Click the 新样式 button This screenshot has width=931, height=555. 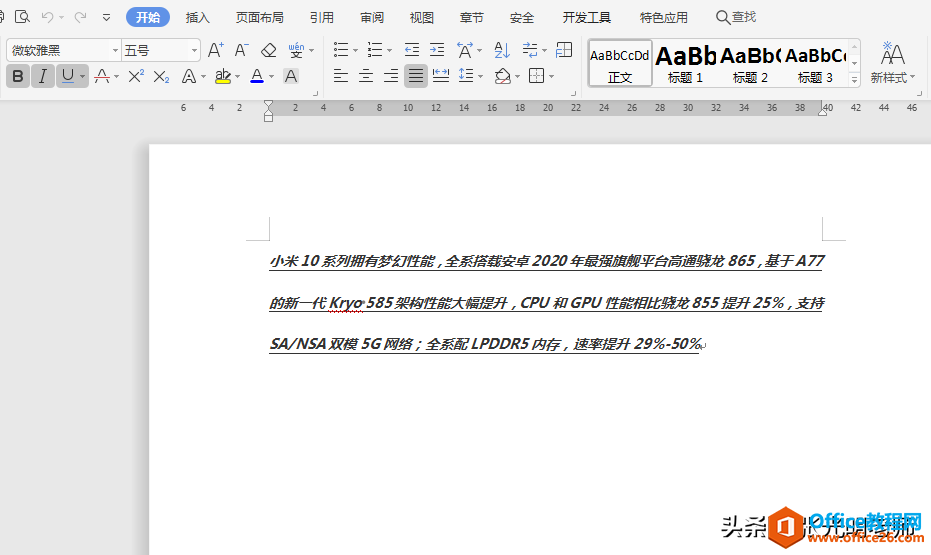click(892, 64)
